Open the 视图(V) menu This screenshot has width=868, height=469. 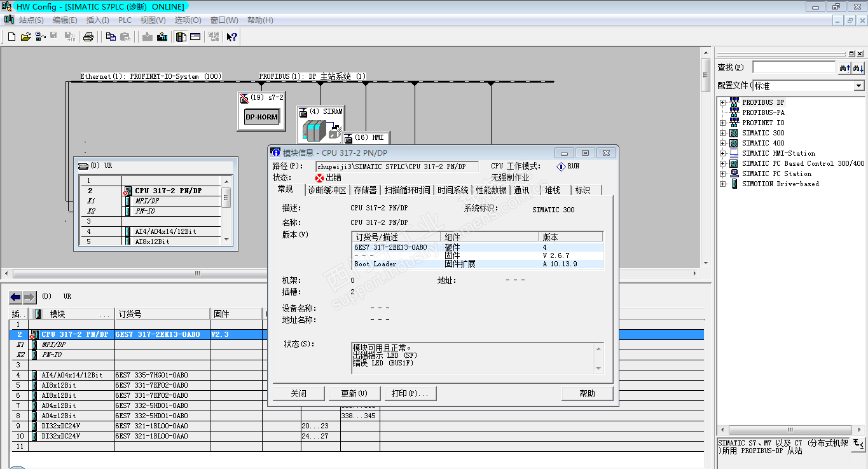(x=153, y=20)
